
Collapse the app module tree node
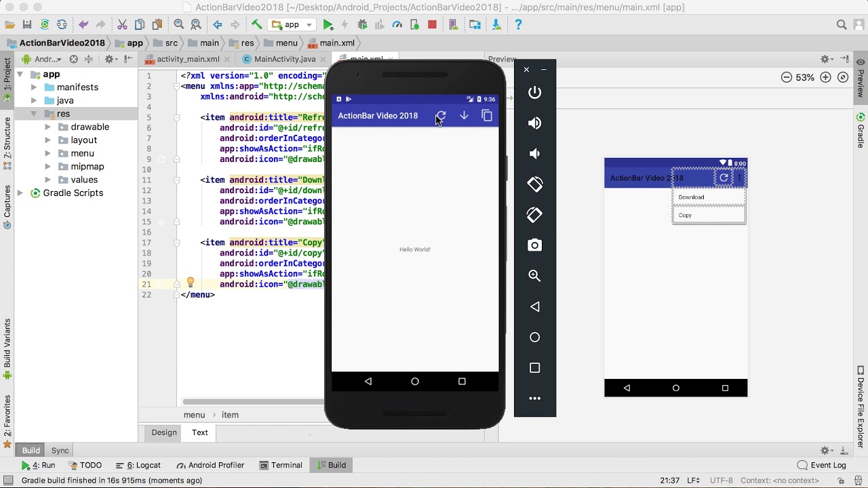click(x=20, y=75)
